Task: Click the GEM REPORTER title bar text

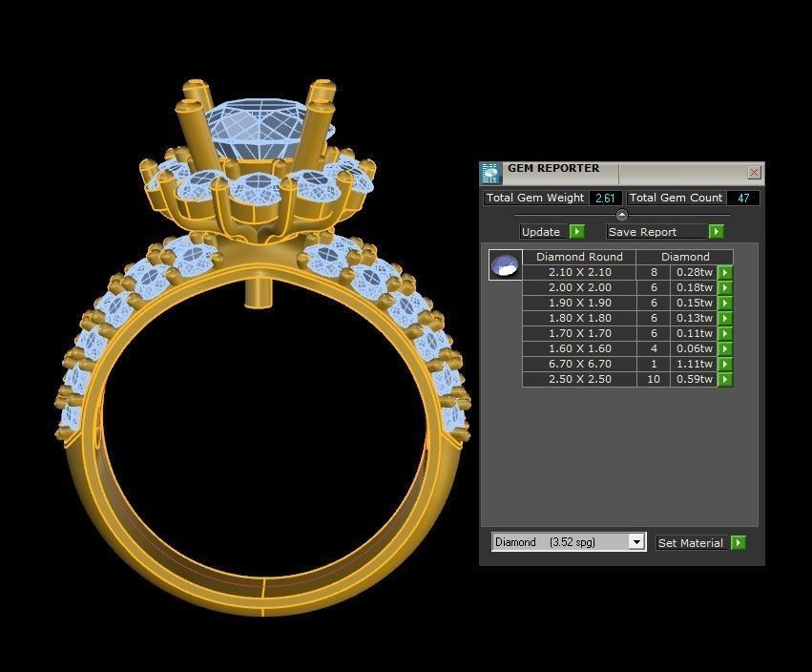Action: pos(553,168)
